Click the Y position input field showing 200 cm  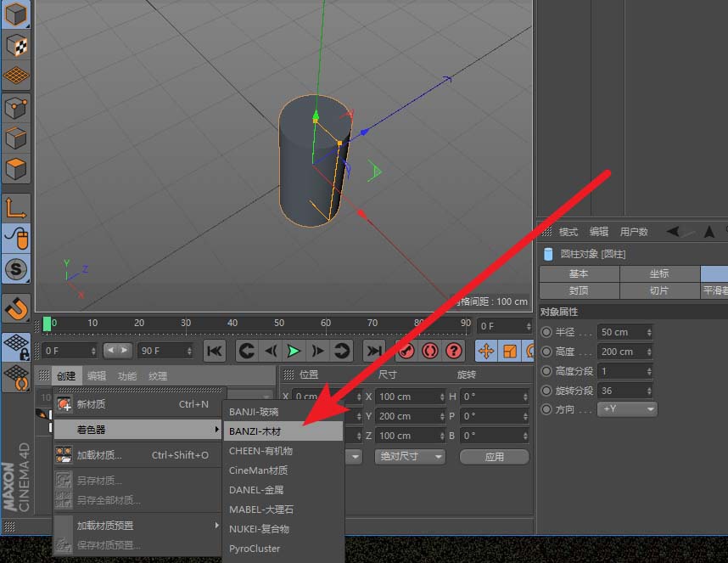click(x=411, y=416)
